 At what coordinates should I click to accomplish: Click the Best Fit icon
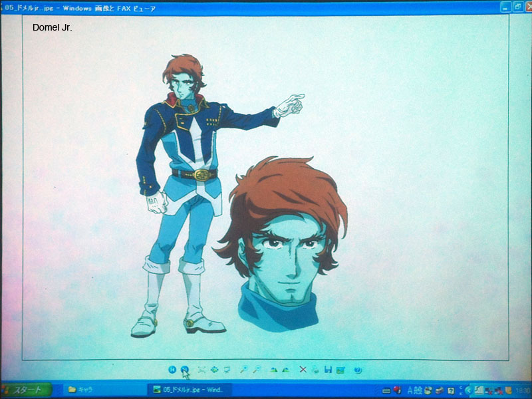pos(201,370)
